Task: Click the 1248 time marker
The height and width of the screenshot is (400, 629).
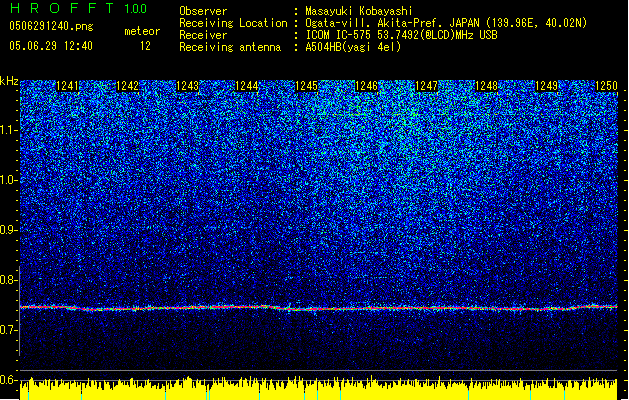Action: pyautogui.click(x=486, y=86)
